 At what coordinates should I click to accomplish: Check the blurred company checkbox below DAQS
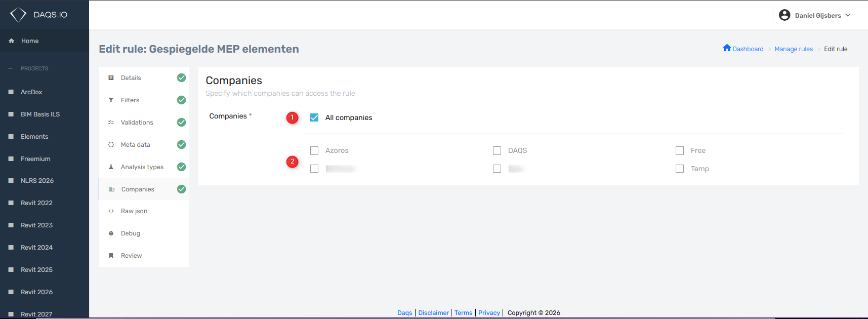(x=497, y=169)
